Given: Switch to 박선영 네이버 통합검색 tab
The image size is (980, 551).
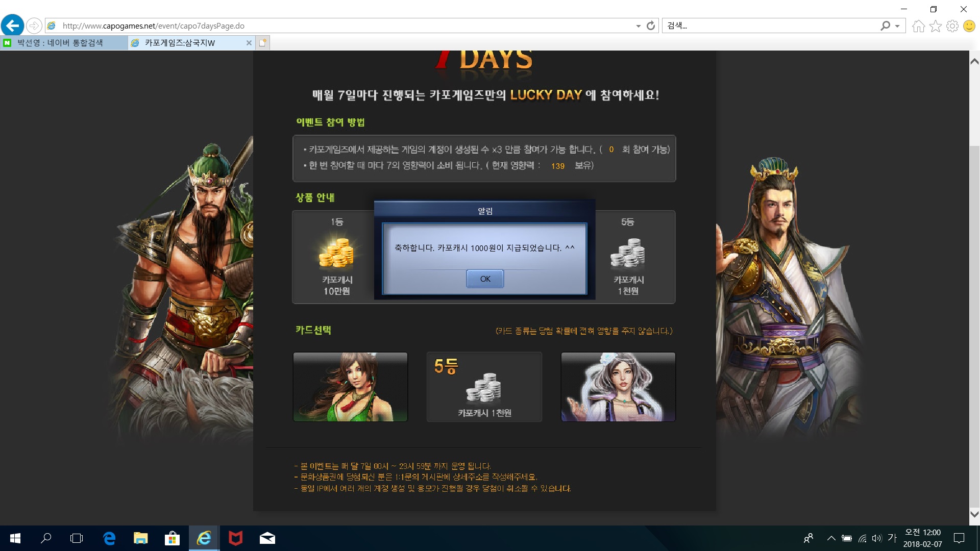Looking at the screenshot, I should tap(64, 43).
